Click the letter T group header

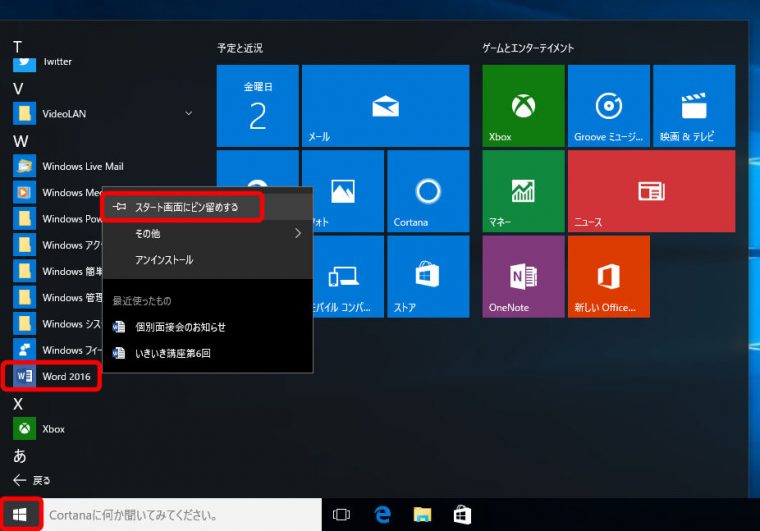click(17, 47)
